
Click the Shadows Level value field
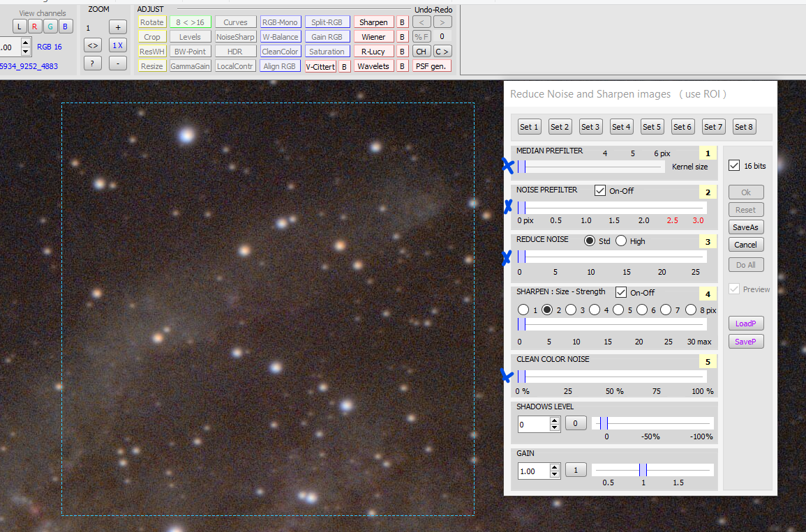click(x=535, y=424)
